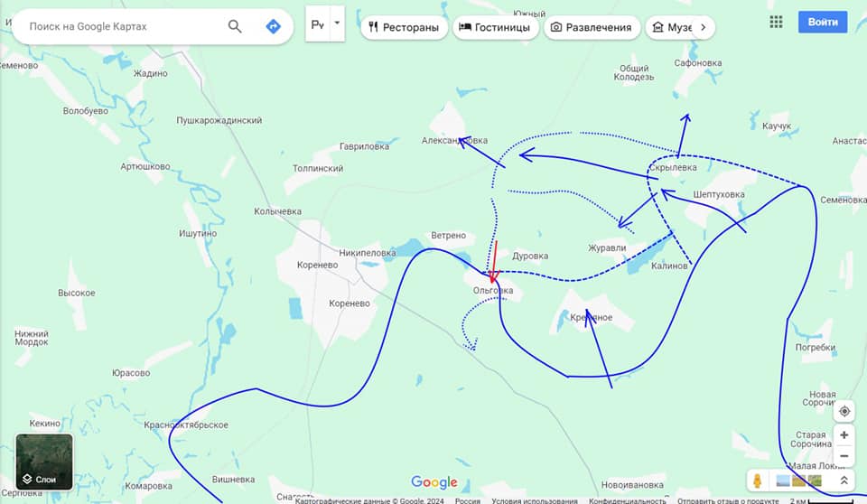Open Street View pegman

(758, 481)
